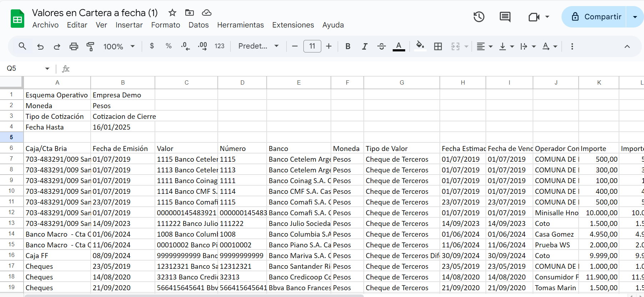Activate the paint format roller tool
Image resolution: width=644 pixels, height=297 pixels.
point(90,46)
